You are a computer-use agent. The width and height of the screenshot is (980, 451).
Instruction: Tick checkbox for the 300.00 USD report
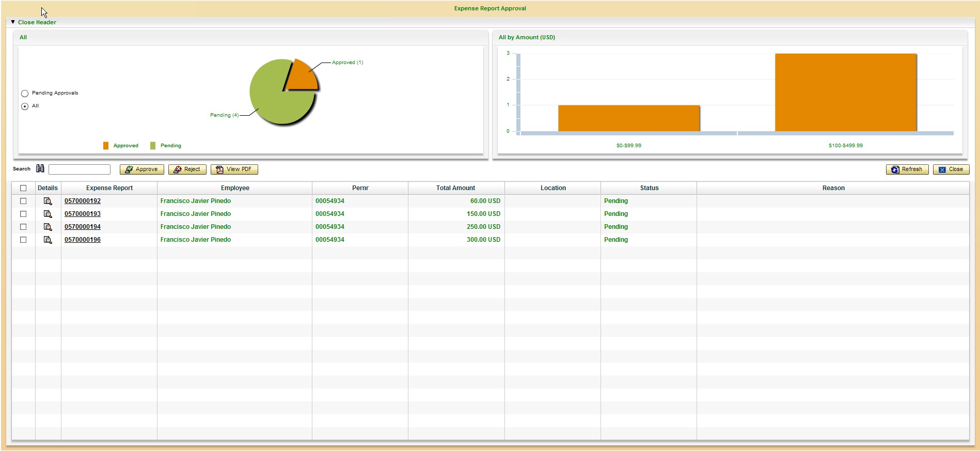coord(23,240)
